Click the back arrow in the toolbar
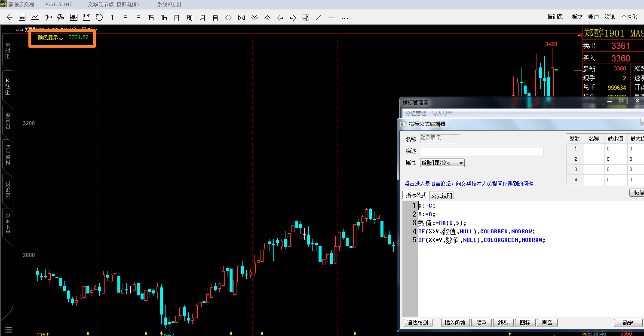This screenshot has width=644, height=336. click(x=10, y=18)
